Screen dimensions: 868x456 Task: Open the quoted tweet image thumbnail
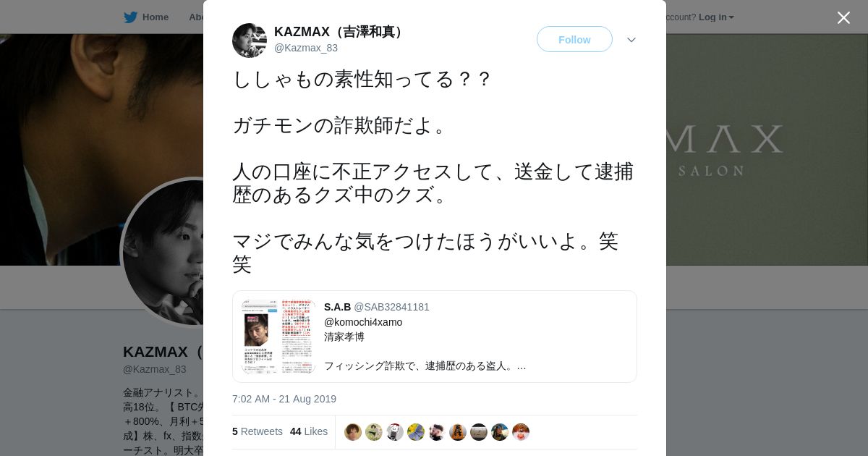click(x=278, y=337)
